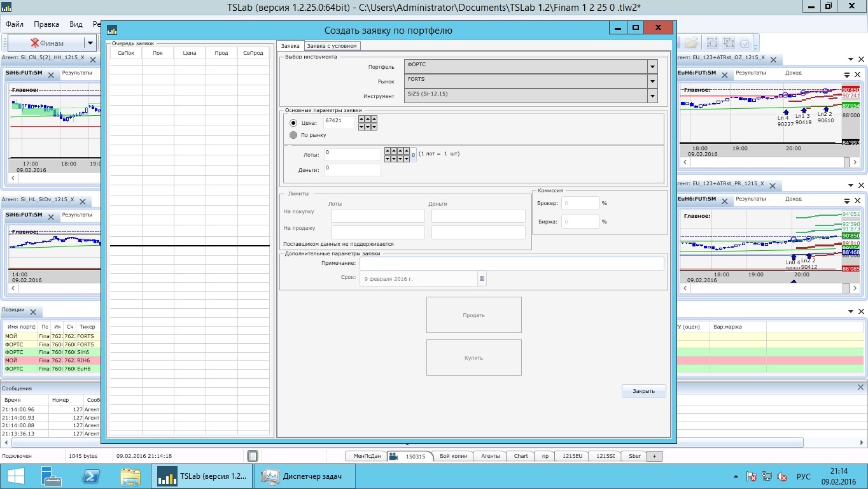This screenshot has width=868, height=489.
Task: Select the Цена price radio button
Action: 293,123
